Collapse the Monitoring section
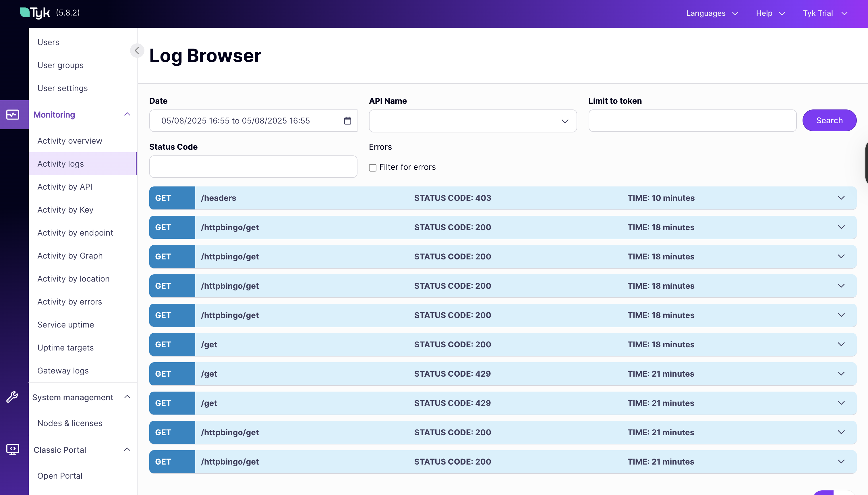Viewport: 868px width, 495px height. pyautogui.click(x=127, y=114)
